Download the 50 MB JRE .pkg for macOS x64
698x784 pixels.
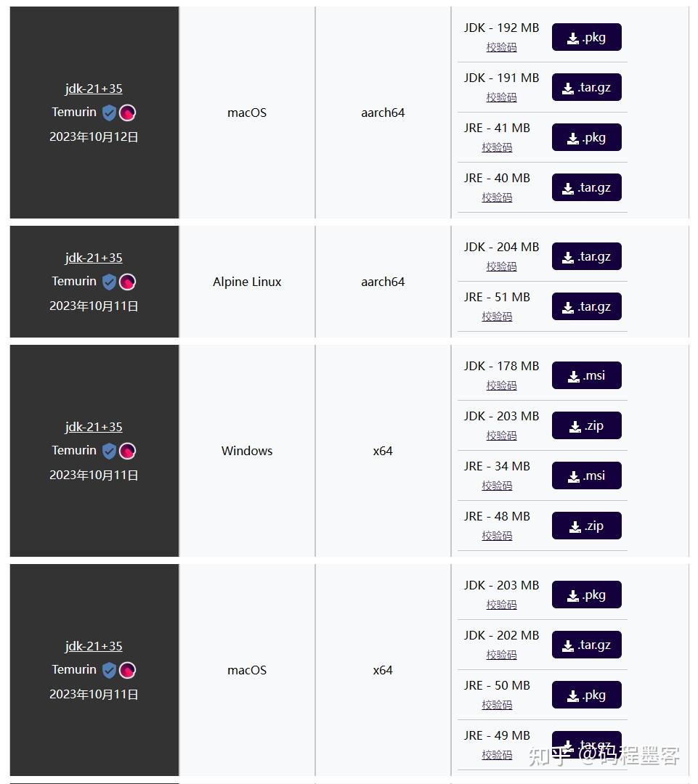coord(586,695)
